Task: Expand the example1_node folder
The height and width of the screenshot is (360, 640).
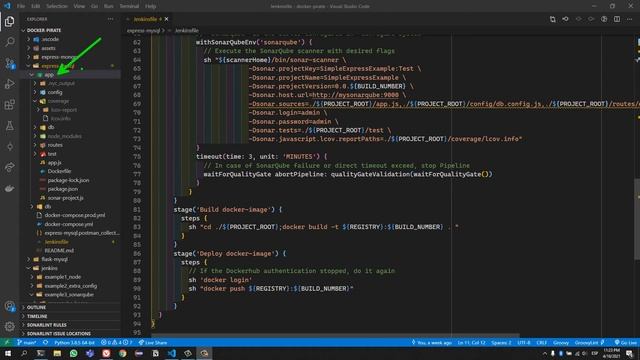Action: click(62, 277)
